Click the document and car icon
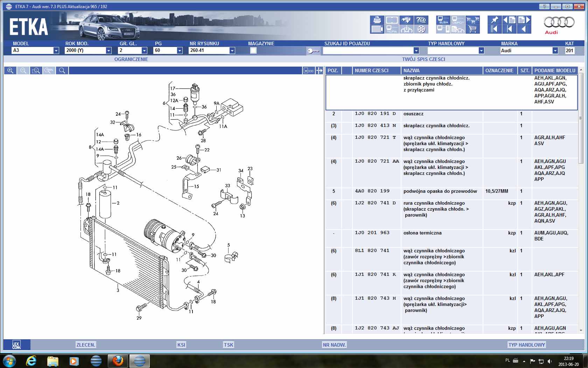Viewport: 588px width, 368px height. (458, 29)
